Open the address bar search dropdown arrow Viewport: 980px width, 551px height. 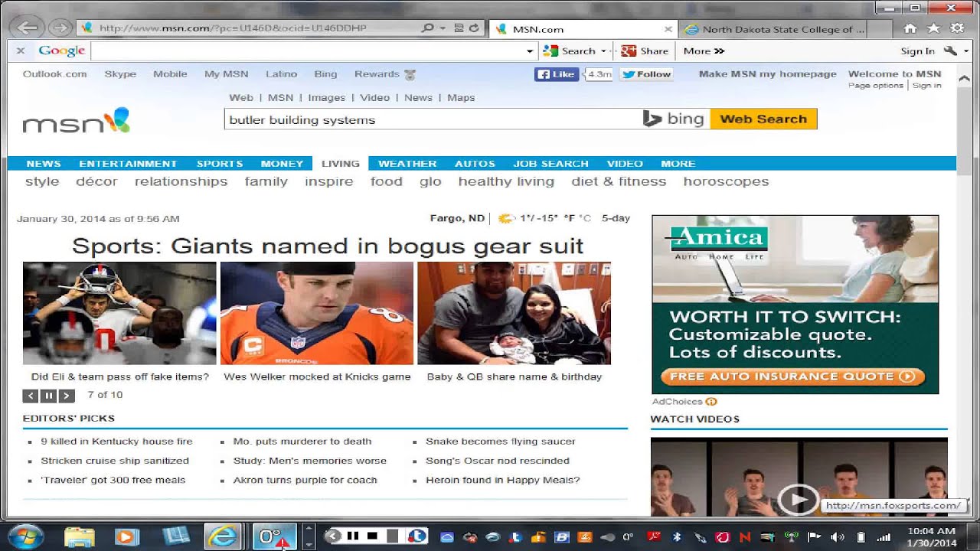[x=443, y=28]
